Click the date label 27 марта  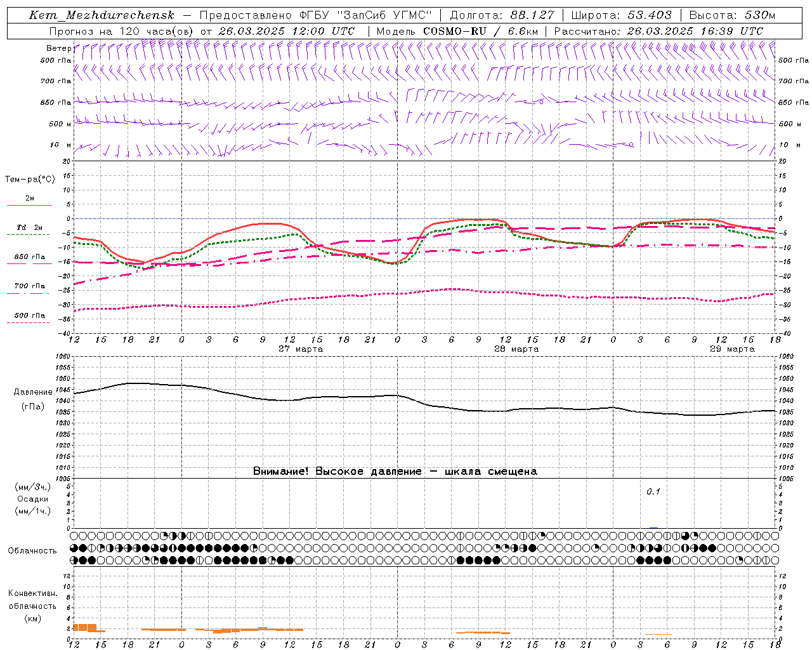(x=301, y=349)
